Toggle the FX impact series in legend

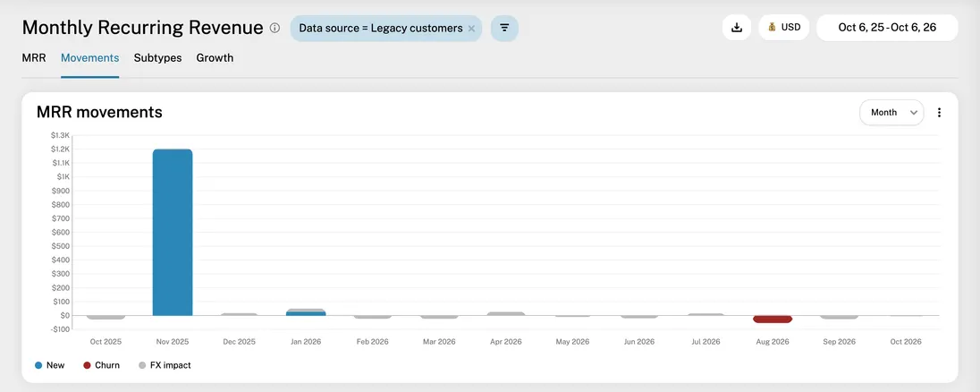point(165,365)
